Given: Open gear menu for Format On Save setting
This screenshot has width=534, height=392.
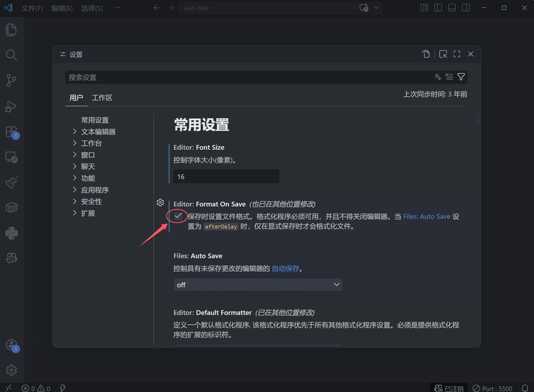Looking at the screenshot, I should tap(160, 203).
